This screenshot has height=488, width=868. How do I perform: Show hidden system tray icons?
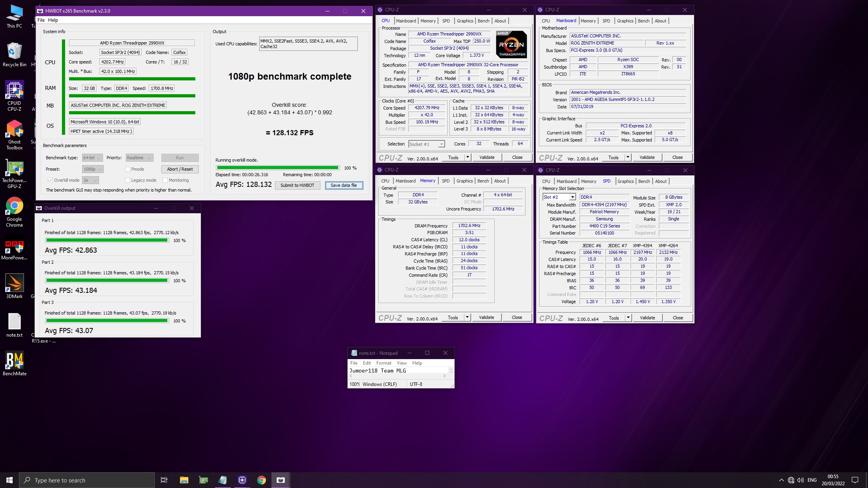tap(781, 480)
